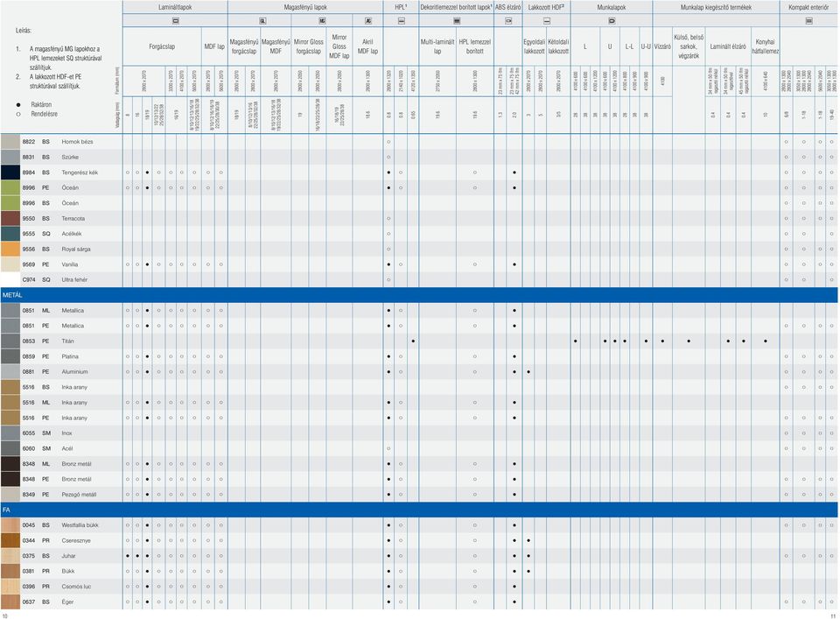
Task: Pick the Vanília 9569 color swatch
Action: click(x=10, y=264)
